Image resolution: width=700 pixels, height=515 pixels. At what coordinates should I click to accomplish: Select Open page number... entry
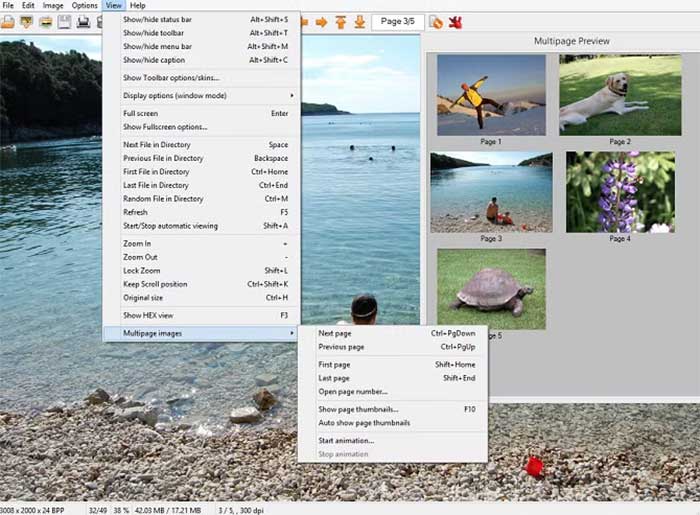click(x=353, y=391)
